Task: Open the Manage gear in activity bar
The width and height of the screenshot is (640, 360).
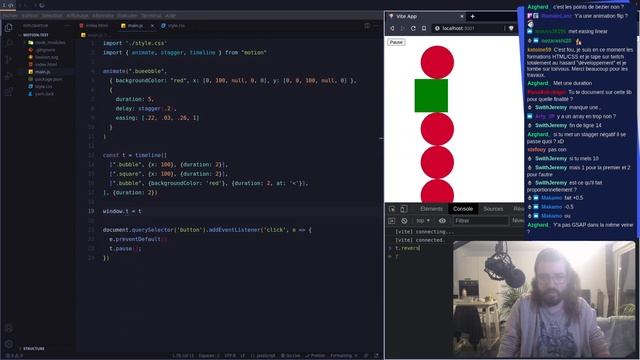Action: click(x=9, y=344)
